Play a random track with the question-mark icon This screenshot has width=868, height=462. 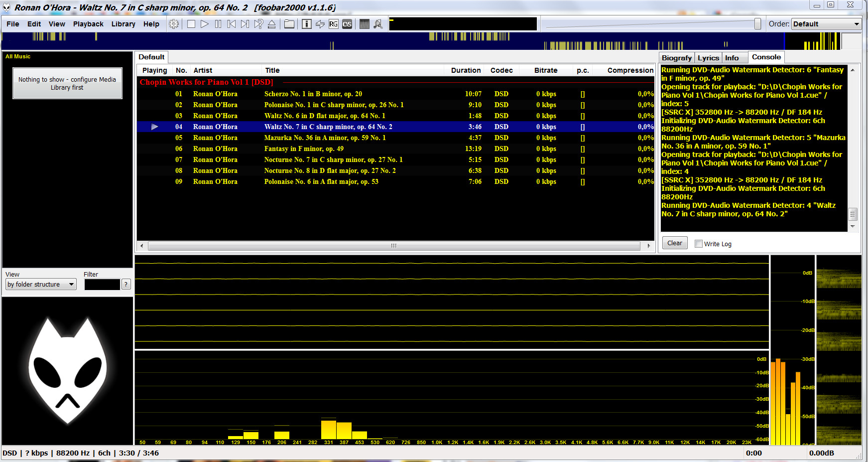258,24
